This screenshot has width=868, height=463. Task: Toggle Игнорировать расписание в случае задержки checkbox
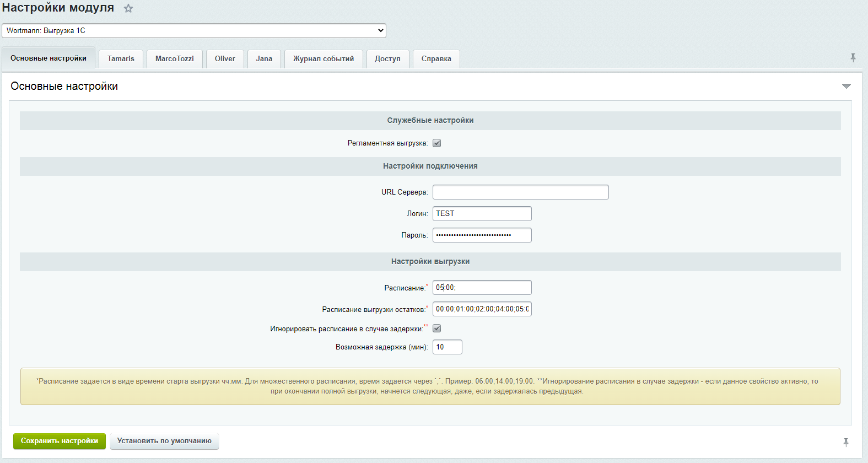coord(436,329)
